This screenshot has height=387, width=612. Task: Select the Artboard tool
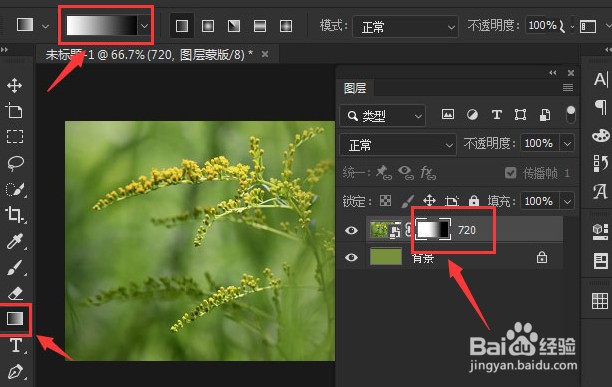(14, 111)
